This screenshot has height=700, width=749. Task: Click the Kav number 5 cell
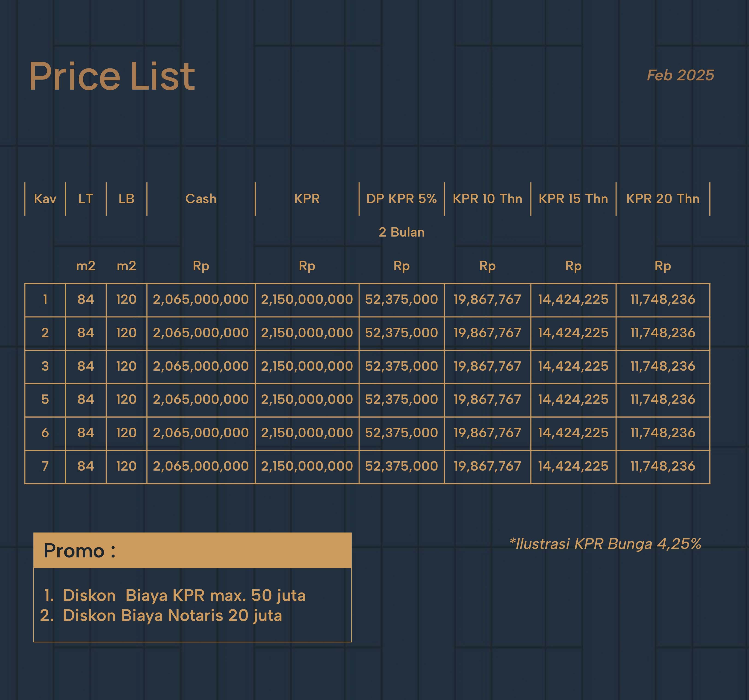[45, 399]
